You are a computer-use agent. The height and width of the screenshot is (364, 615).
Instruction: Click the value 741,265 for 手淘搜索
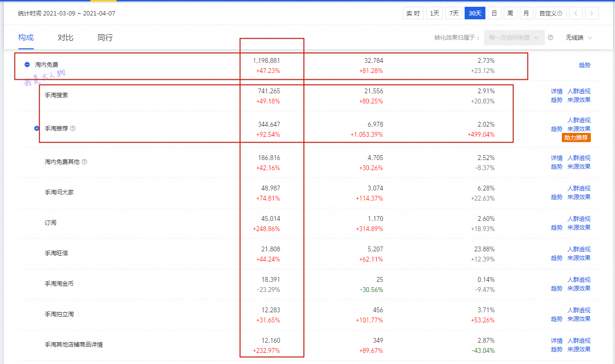click(269, 91)
